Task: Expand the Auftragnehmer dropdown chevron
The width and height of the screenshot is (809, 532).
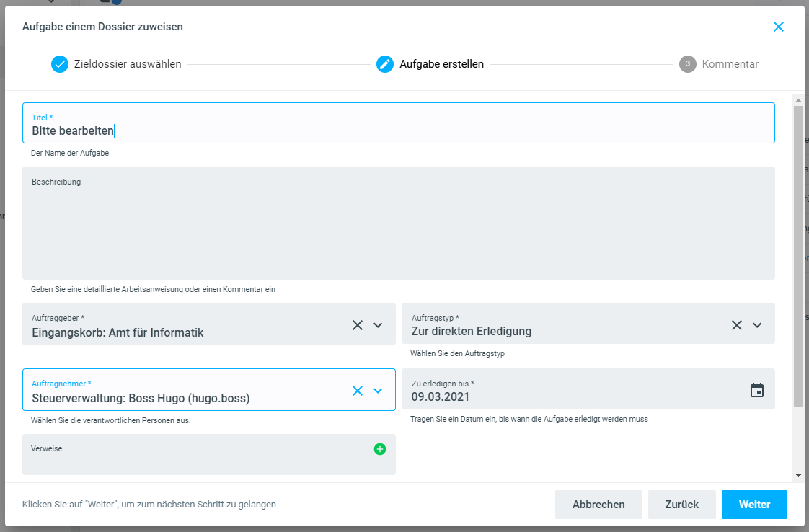Action: coord(378,391)
